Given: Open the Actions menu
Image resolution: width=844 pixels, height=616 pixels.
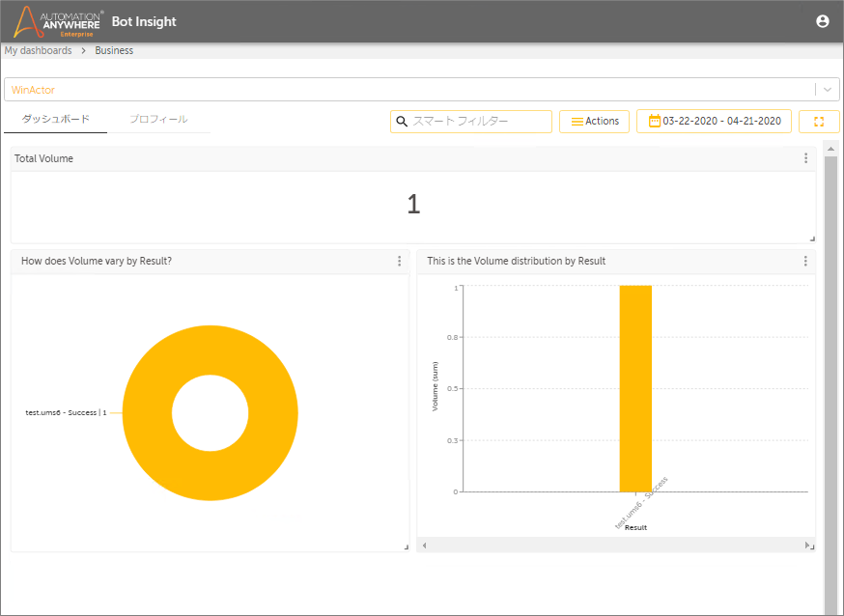Looking at the screenshot, I should pyautogui.click(x=594, y=122).
